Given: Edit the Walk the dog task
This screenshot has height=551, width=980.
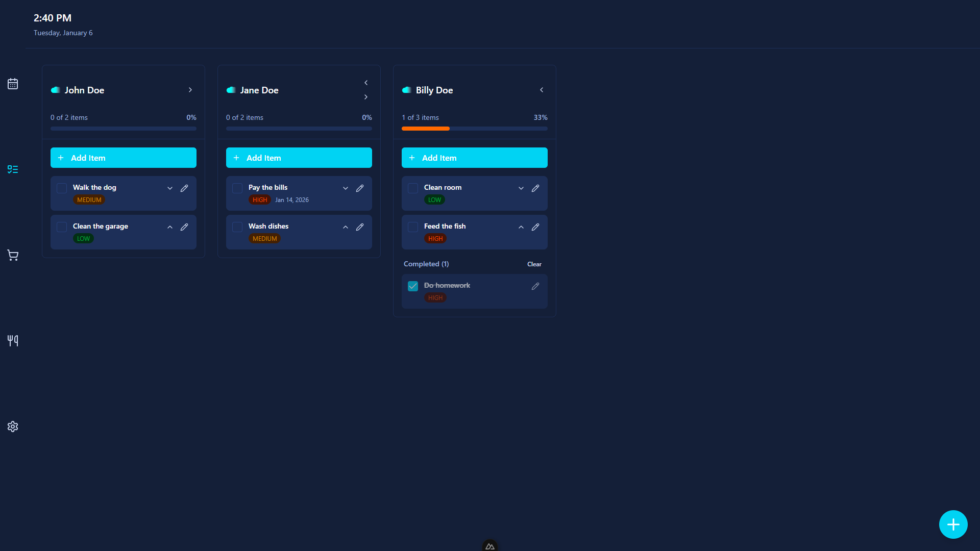Looking at the screenshot, I should [184, 188].
